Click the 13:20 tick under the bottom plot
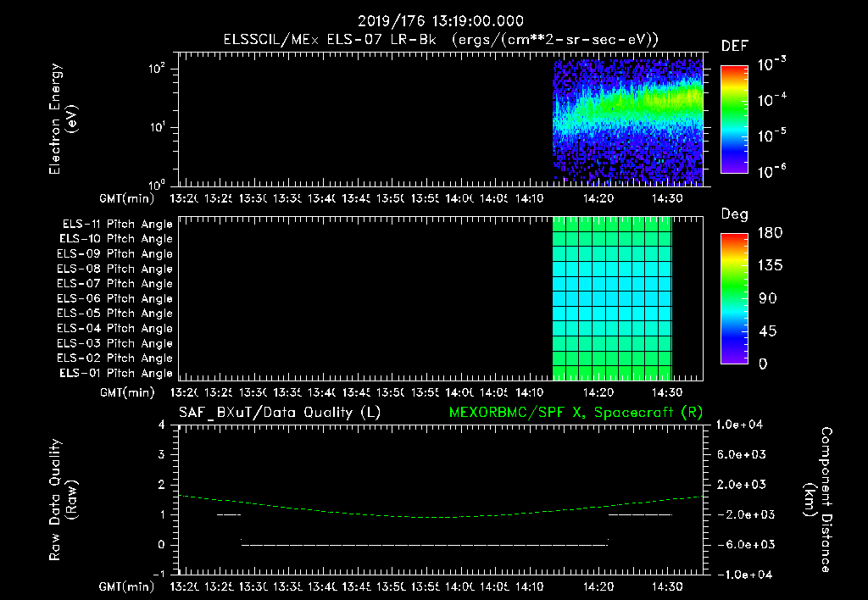Viewport: 868px width, 600px height. tap(185, 586)
